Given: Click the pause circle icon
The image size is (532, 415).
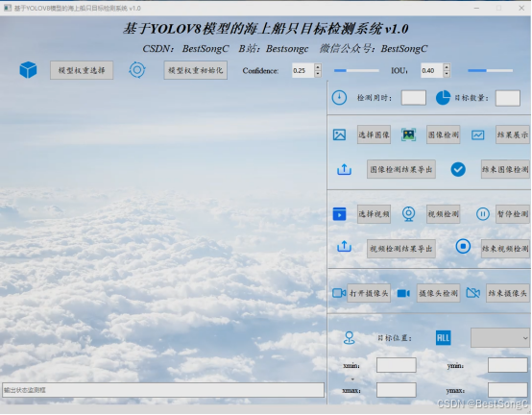Looking at the screenshot, I should [x=483, y=214].
